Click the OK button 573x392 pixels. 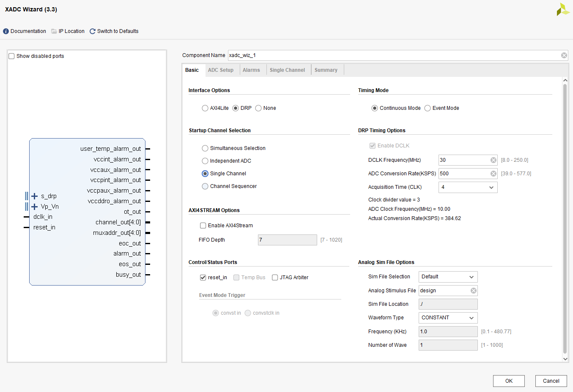click(x=509, y=381)
